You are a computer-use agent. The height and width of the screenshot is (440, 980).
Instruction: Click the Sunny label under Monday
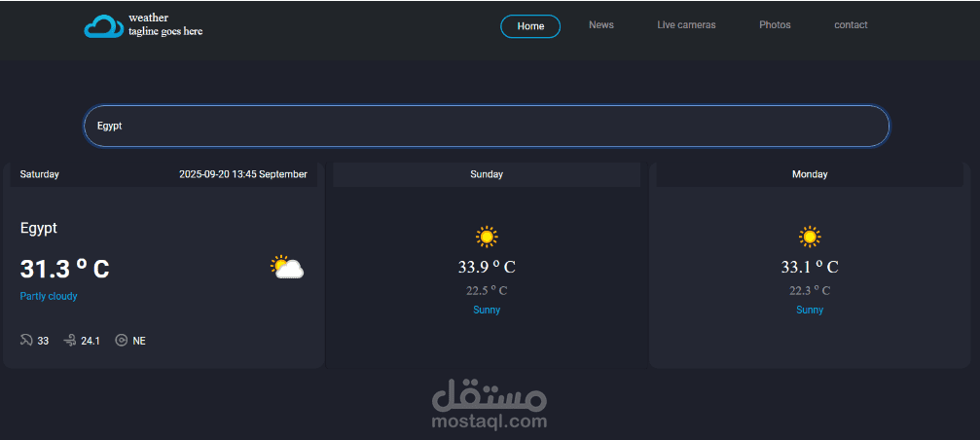pos(810,310)
